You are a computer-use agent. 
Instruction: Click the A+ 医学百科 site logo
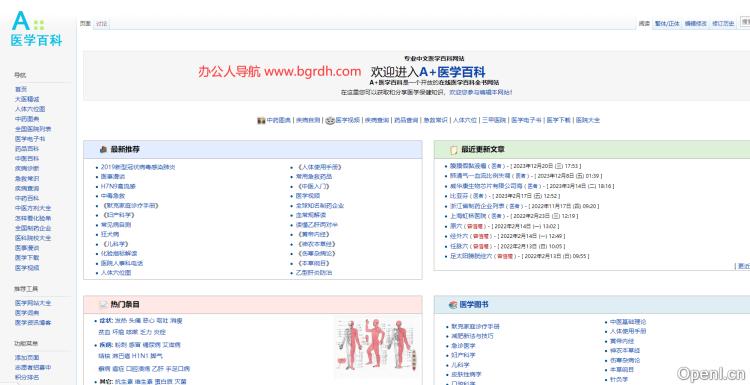tap(36, 29)
